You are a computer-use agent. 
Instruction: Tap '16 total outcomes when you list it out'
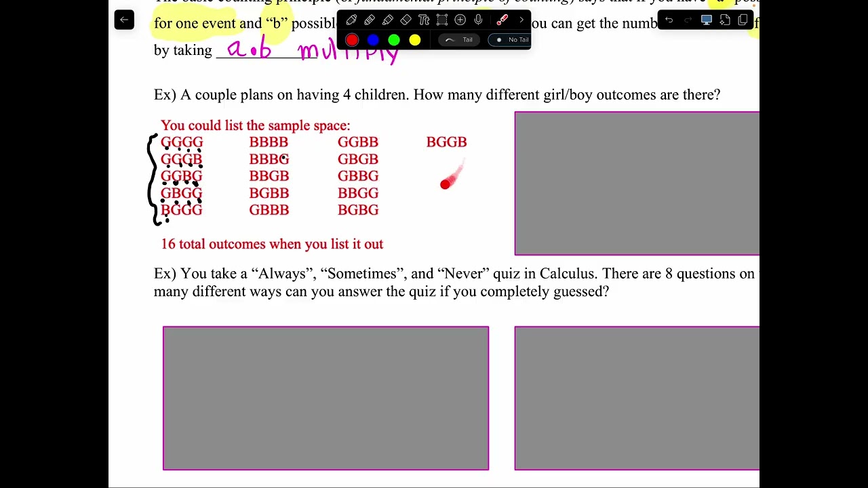272,244
